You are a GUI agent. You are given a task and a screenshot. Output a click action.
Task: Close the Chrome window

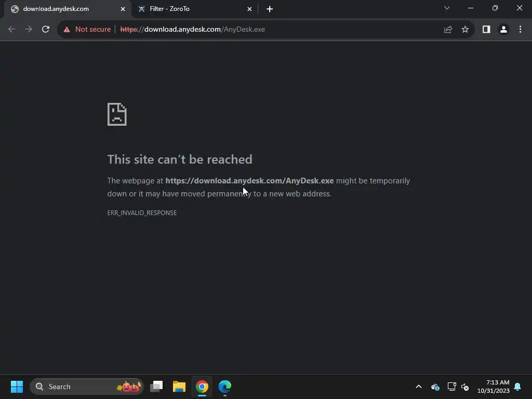[520, 8]
